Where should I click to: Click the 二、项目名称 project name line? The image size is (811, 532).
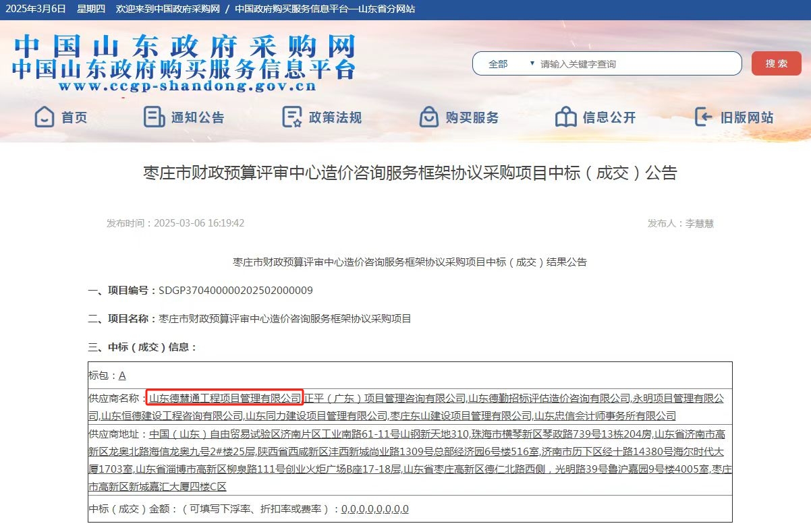pyautogui.click(x=250, y=318)
